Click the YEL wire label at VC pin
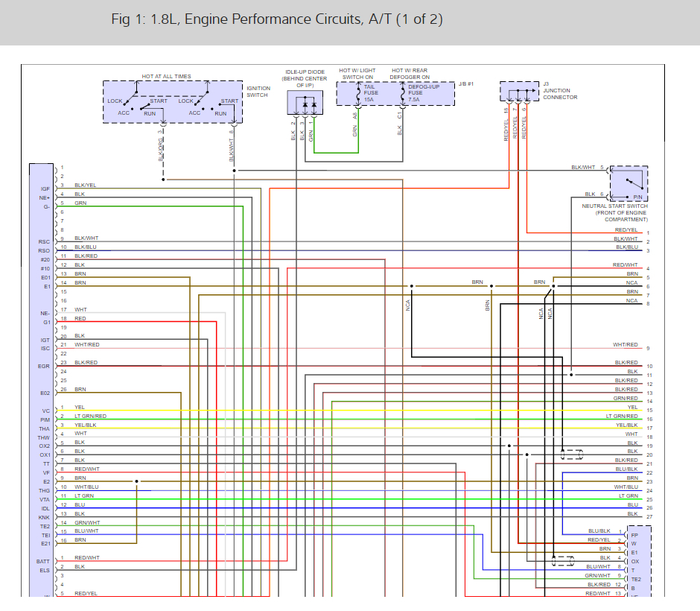 pyautogui.click(x=80, y=407)
